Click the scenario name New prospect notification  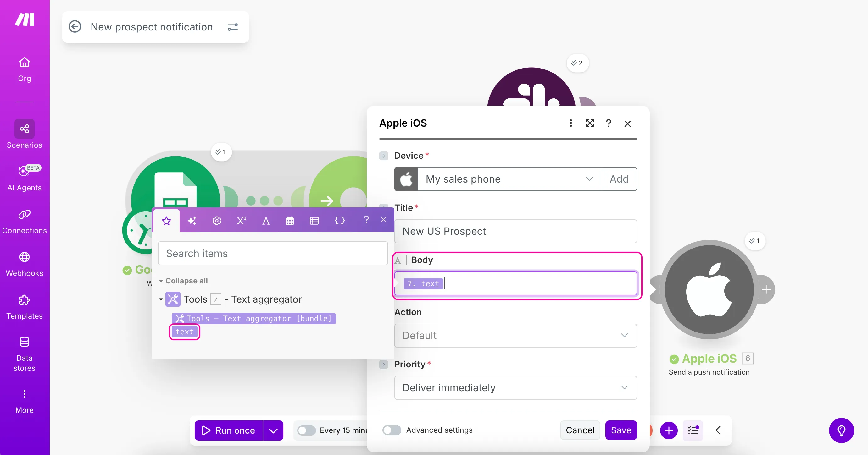coord(152,27)
